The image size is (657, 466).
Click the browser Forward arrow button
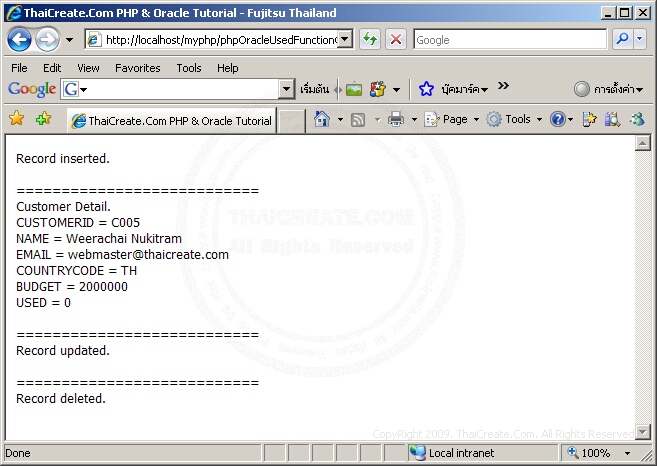pyautogui.click(x=47, y=40)
